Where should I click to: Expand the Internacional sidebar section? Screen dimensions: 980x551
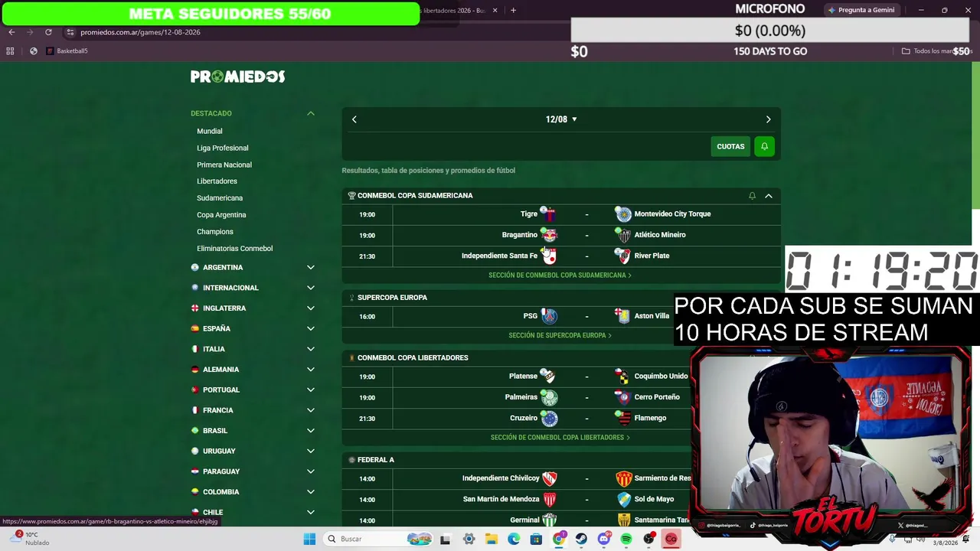click(311, 288)
